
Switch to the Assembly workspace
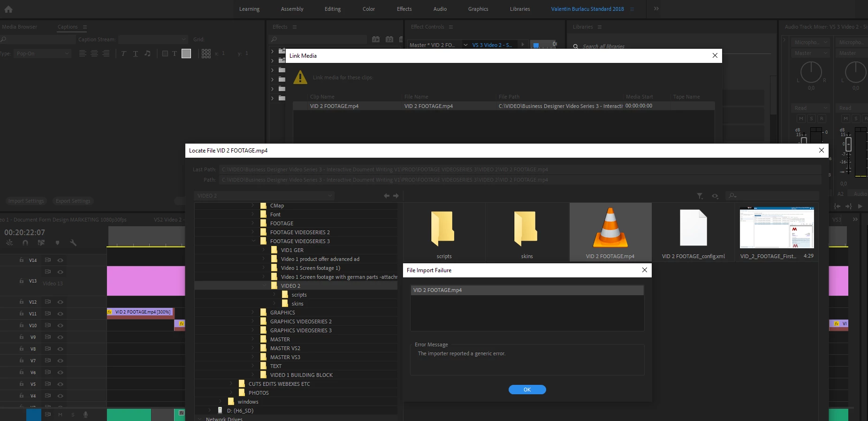(292, 9)
